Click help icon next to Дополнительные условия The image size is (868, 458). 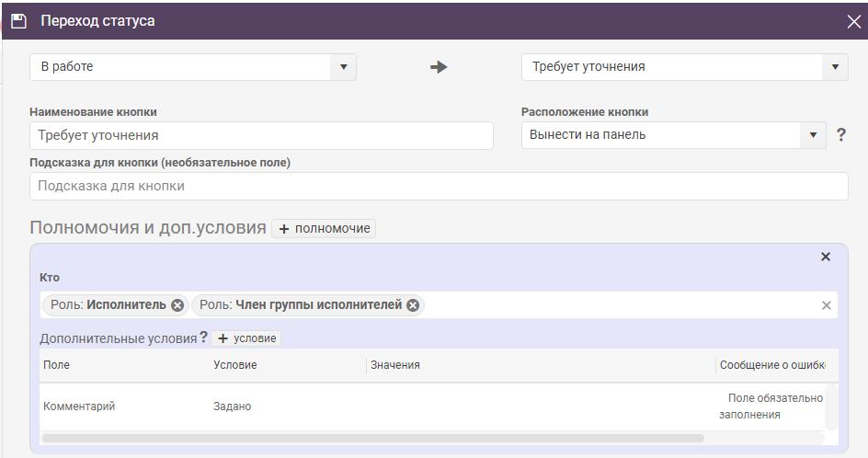[x=203, y=337]
